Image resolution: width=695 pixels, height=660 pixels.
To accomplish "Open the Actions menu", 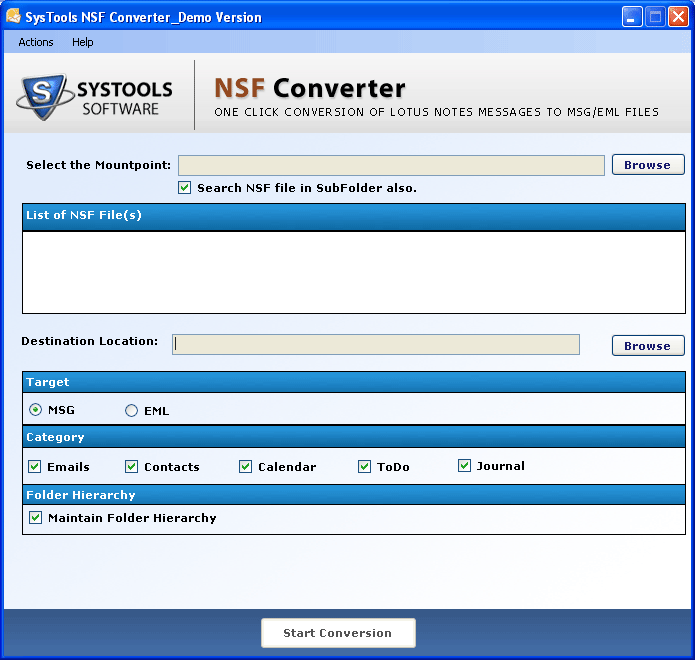I will 35,42.
